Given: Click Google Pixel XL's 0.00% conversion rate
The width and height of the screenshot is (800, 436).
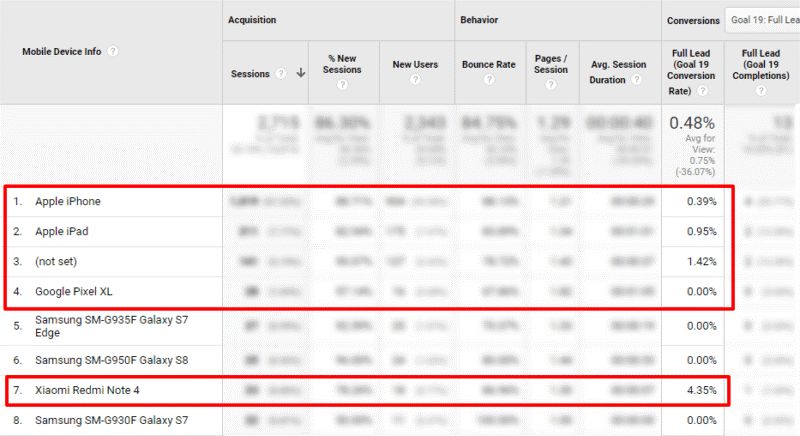Looking at the screenshot, I should pyautogui.click(x=702, y=292).
